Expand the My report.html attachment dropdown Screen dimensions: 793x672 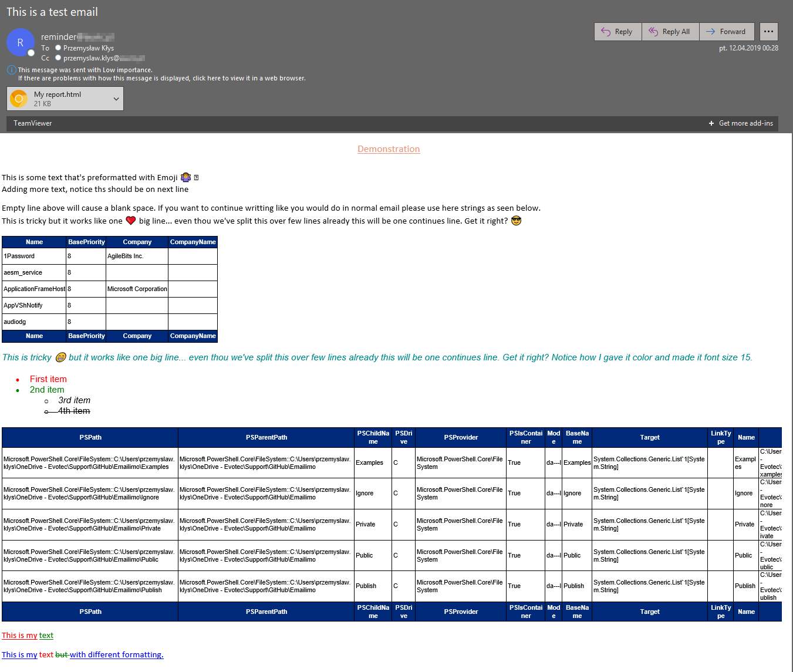pyautogui.click(x=116, y=98)
